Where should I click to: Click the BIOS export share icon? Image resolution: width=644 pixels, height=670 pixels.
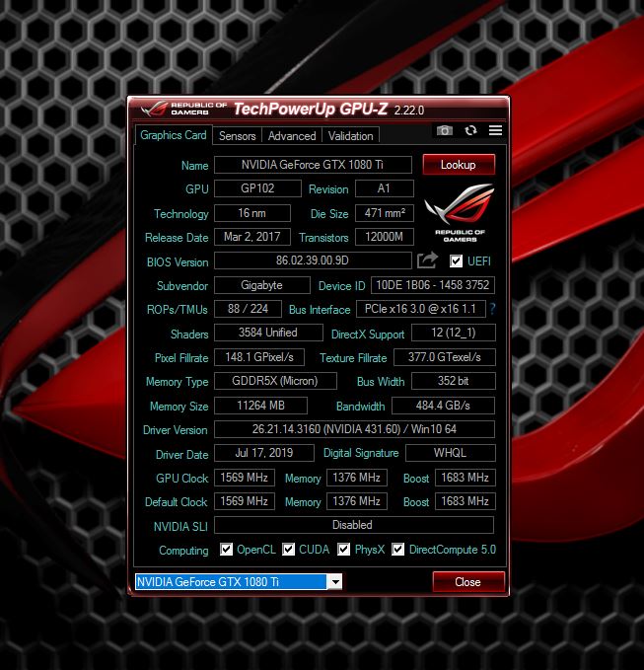(427, 261)
